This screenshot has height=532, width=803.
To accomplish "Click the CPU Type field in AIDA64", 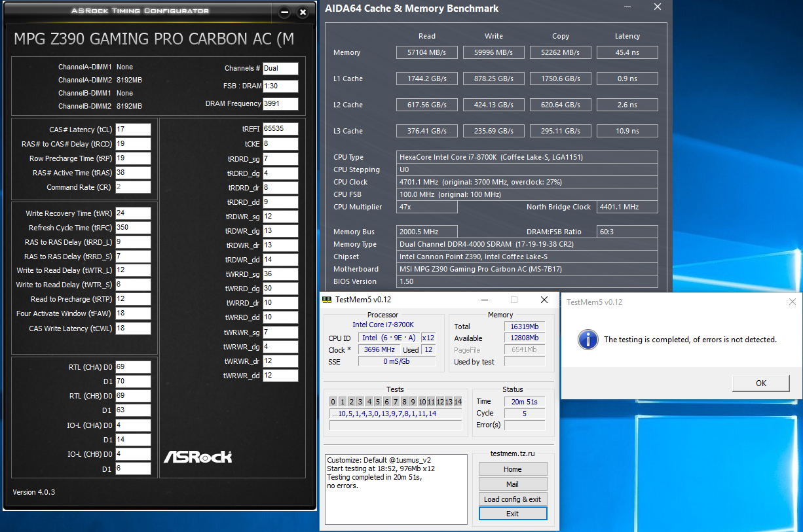I will tap(527, 157).
